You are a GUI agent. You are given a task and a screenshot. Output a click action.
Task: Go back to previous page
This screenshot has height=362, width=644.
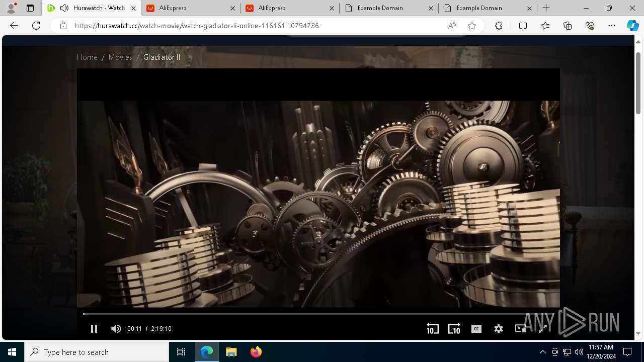[x=14, y=26]
